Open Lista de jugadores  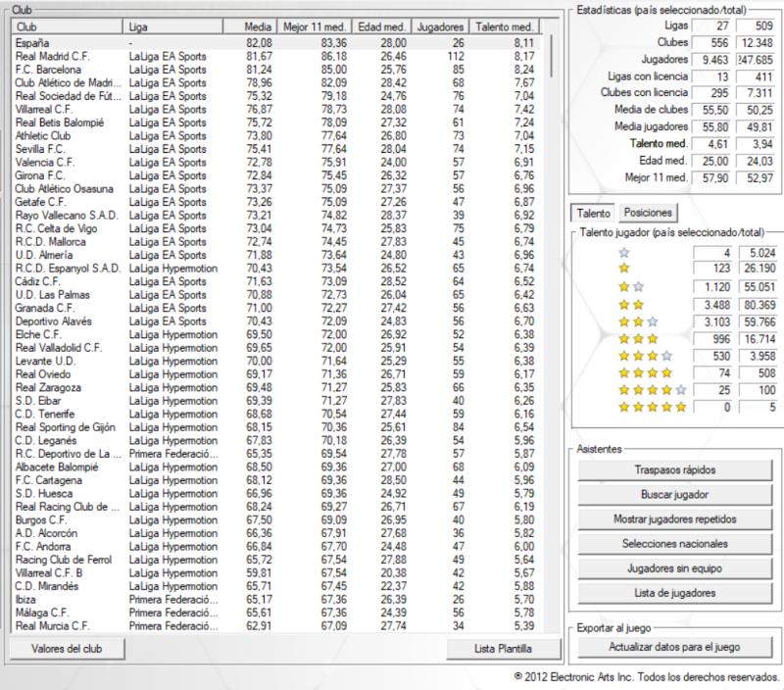coord(674,593)
